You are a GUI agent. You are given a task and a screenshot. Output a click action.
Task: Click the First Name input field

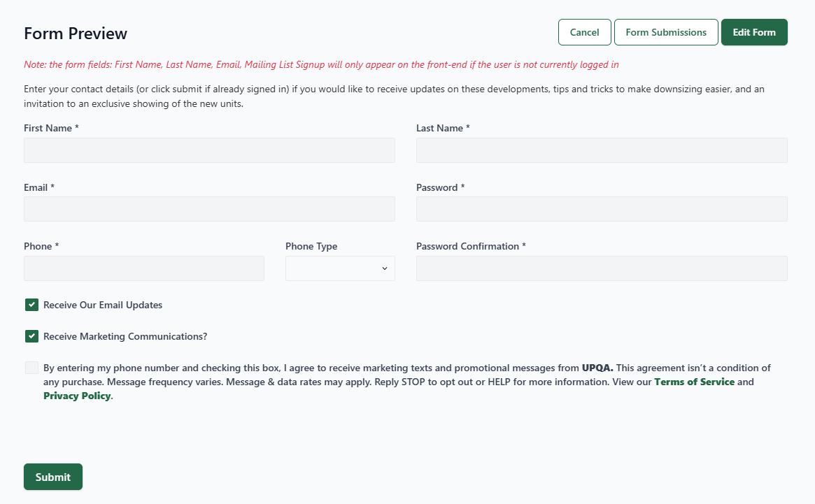click(209, 150)
